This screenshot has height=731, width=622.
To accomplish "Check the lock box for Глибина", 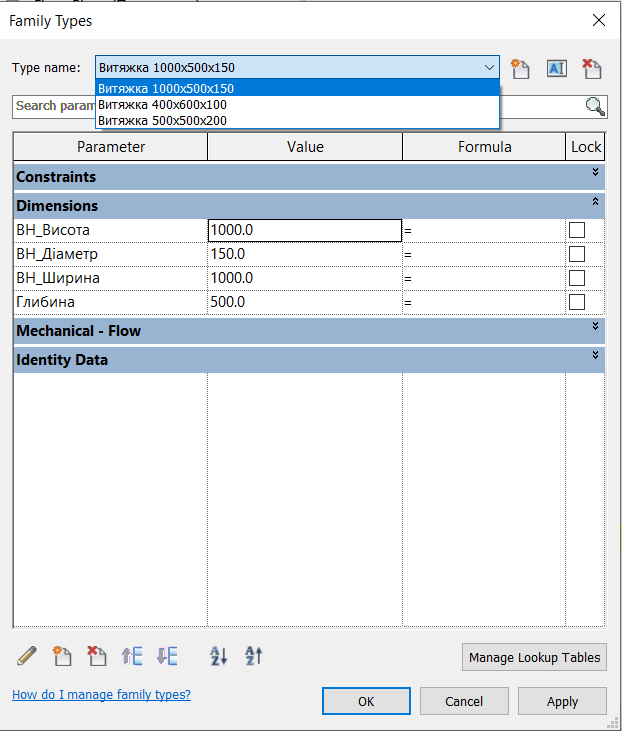I will coord(577,302).
